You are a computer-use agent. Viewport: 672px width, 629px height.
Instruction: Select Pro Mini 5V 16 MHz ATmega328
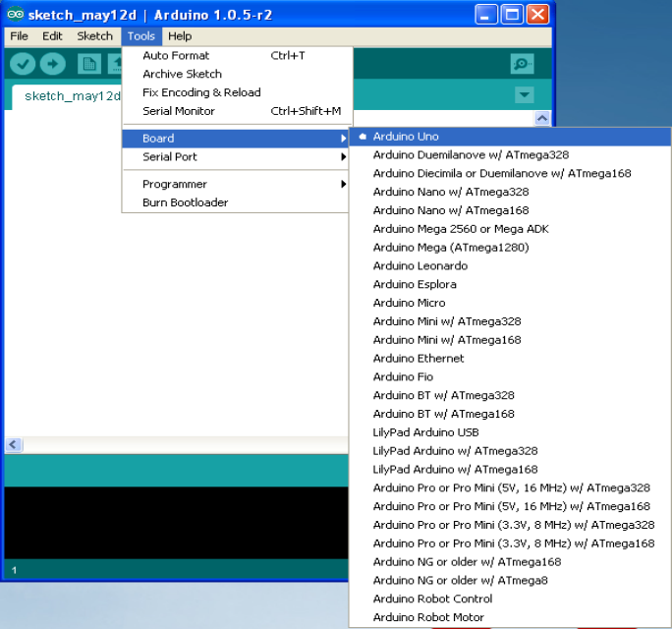tap(510, 487)
